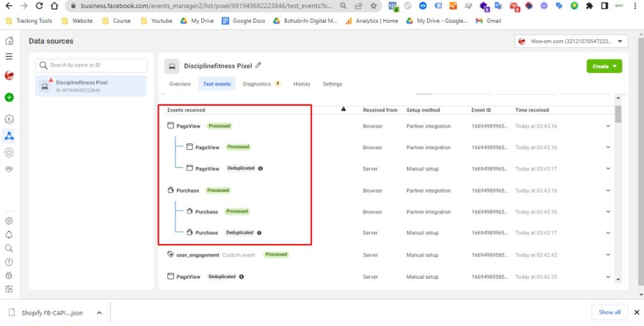
Task: Open the hamburger menu in left sidebar
Action: pos(9,57)
